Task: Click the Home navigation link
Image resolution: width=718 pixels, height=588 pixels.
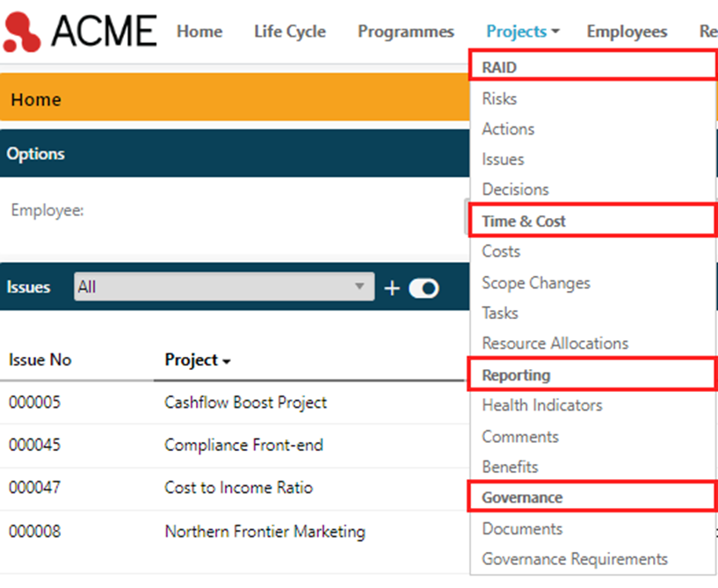Action: click(199, 31)
